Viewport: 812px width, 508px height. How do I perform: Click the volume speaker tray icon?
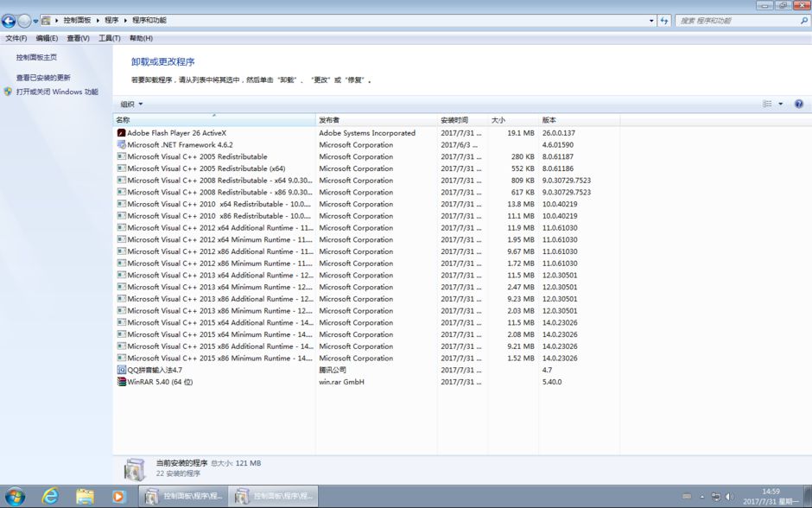(x=729, y=497)
